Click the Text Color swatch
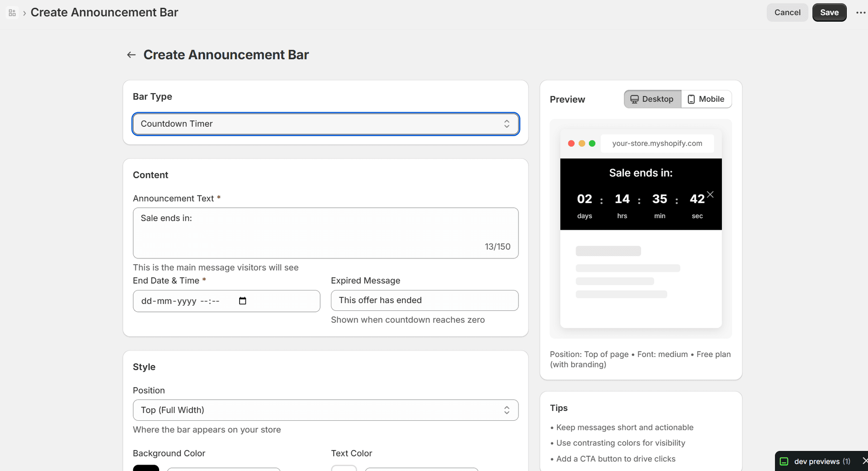The width and height of the screenshot is (868, 471). click(344, 469)
